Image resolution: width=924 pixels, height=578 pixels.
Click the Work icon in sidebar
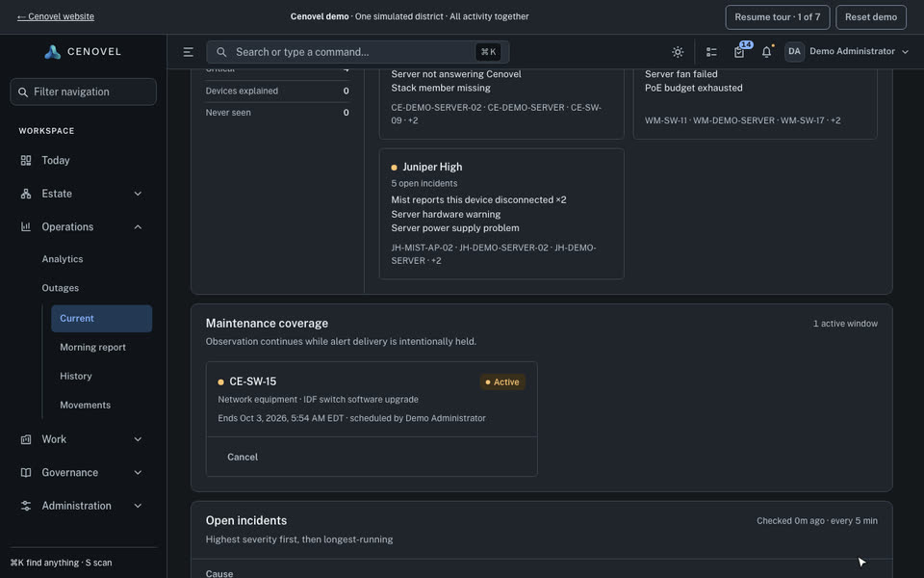(26, 439)
